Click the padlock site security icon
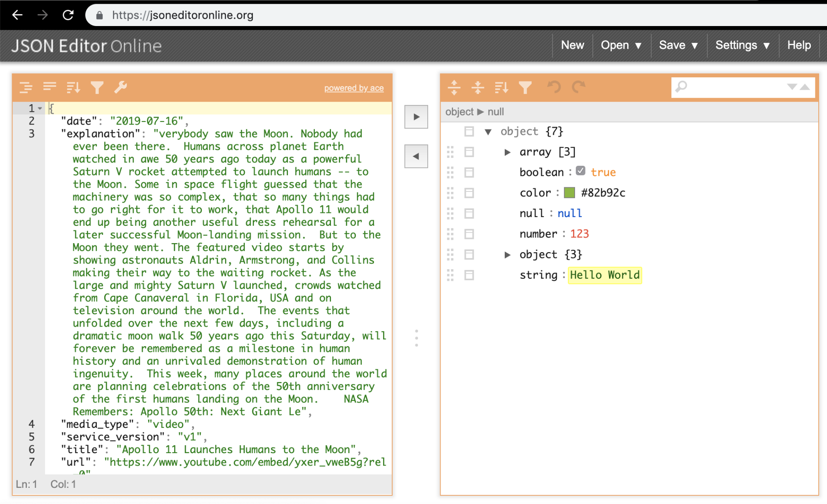The width and height of the screenshot is (827, 504). [x=99, y=16]
